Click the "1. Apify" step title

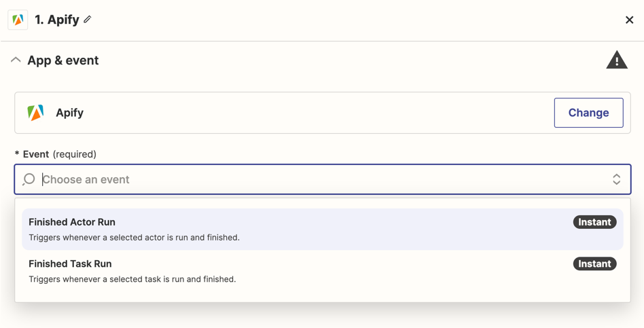coord(57,20)
